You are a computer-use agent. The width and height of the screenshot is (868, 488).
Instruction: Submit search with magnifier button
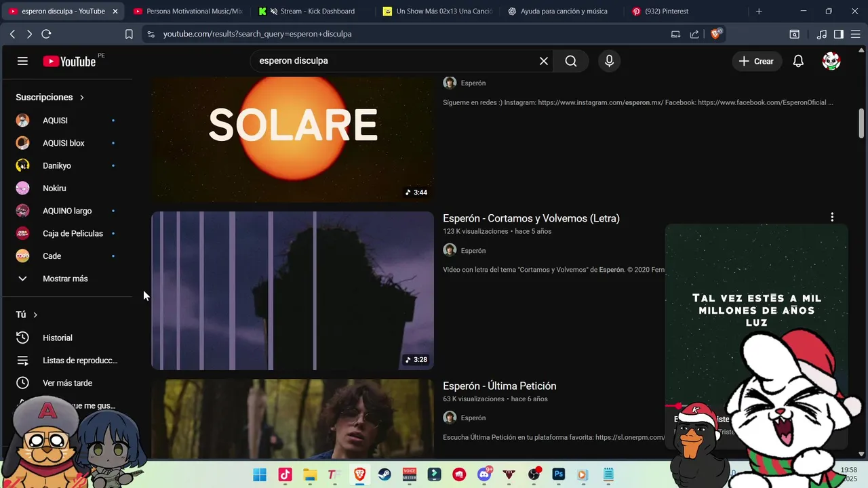pos(571,61)
